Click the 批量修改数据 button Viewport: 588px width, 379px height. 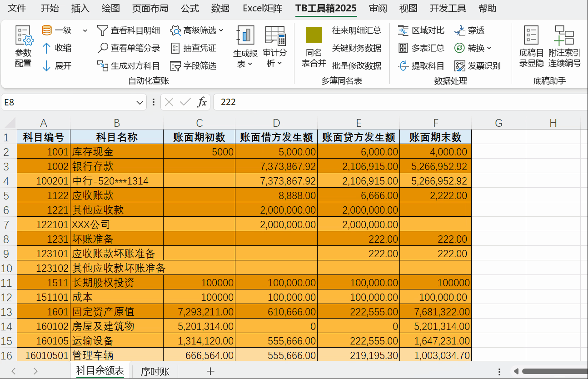tap(357, 66)
